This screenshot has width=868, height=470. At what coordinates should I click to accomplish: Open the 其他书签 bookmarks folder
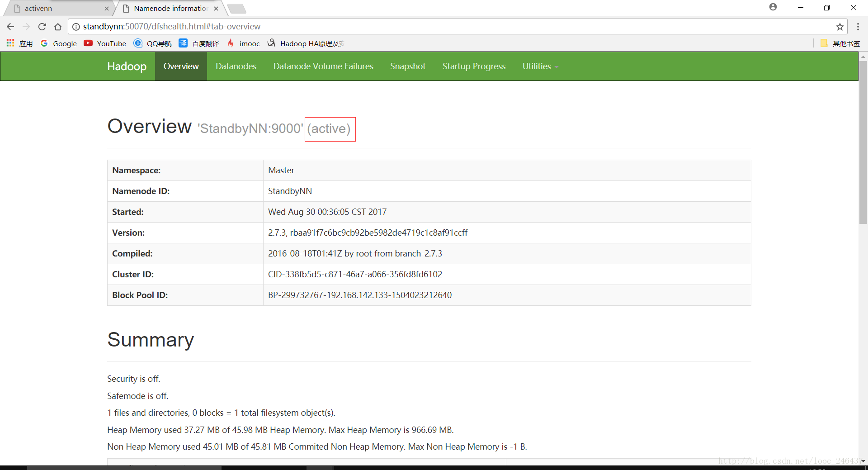[840, 43]
